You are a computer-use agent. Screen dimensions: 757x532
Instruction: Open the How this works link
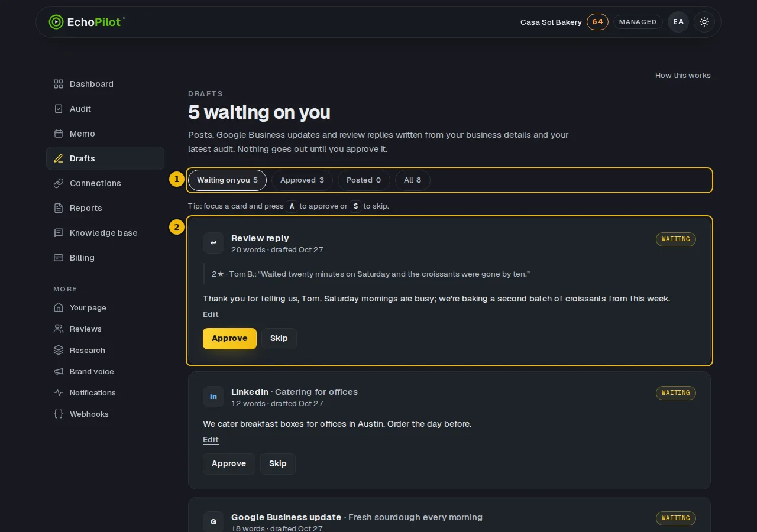tap(683, 76)
